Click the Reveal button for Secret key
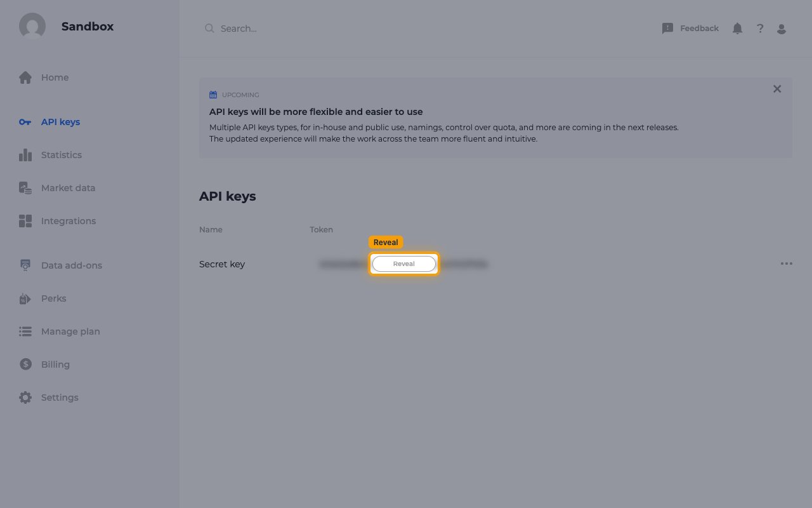The height and width of the screenshot is (508, 812). tap(404, 264)
